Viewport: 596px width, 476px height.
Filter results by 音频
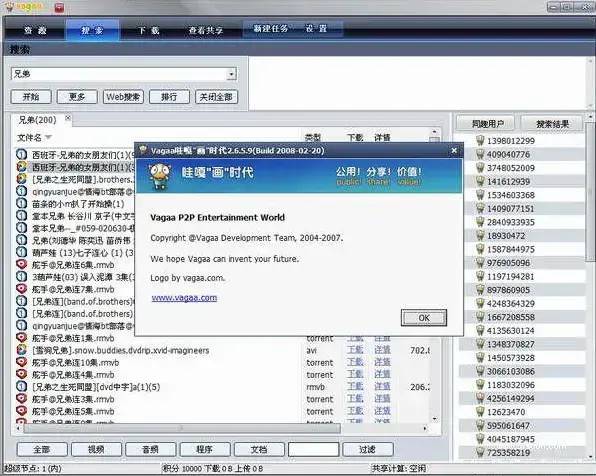(x=151, y=449)
